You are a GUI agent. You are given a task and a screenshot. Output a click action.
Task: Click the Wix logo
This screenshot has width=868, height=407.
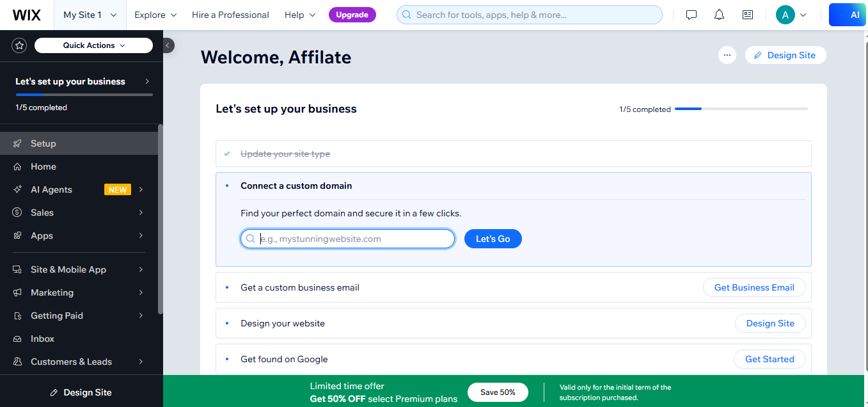(x=26, y=15)
